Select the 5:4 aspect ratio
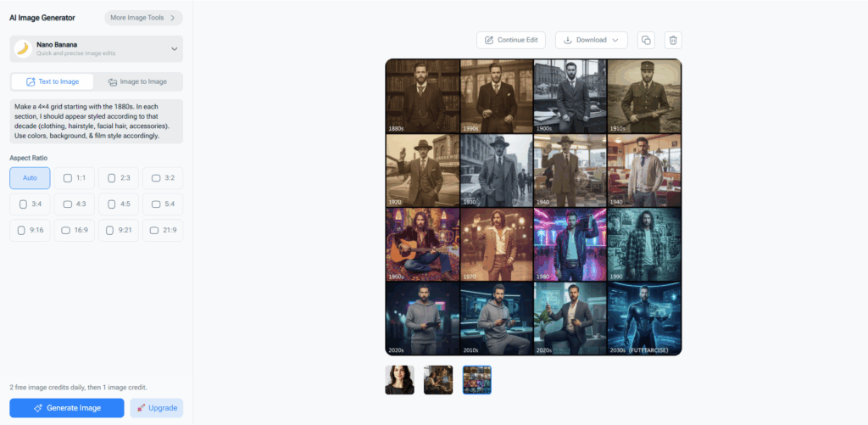 (x=163, y=204)
